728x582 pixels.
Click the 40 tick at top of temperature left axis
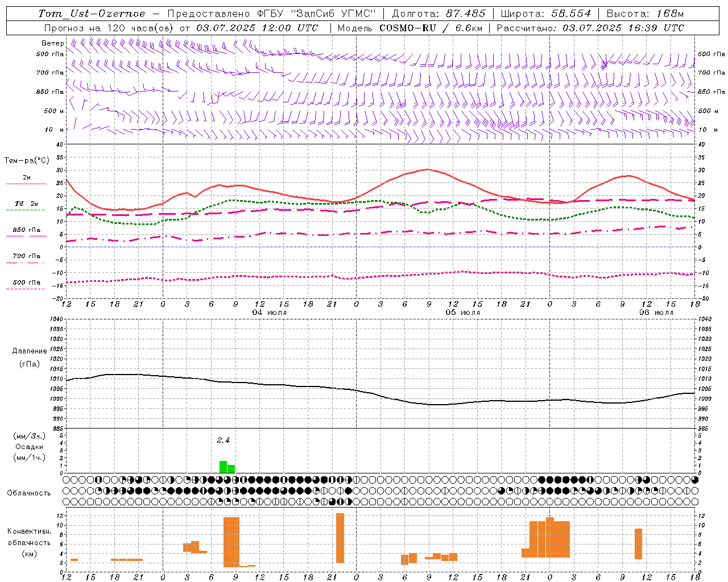point(60,144)
